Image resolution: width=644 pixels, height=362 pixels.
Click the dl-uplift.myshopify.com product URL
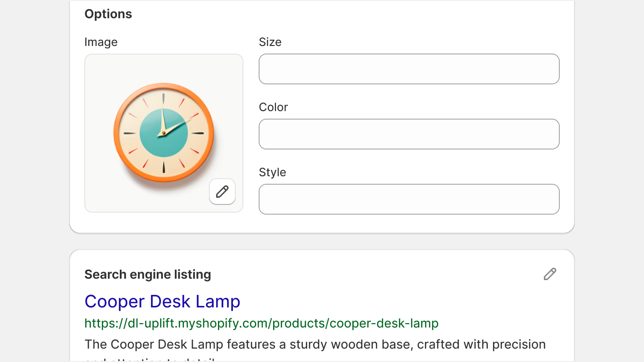[262, 323]
